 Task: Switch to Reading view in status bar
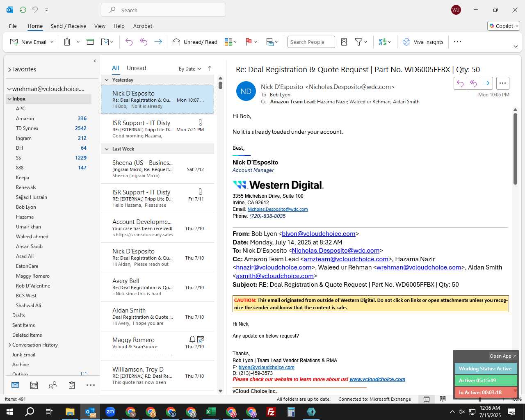tap(443, 399)
